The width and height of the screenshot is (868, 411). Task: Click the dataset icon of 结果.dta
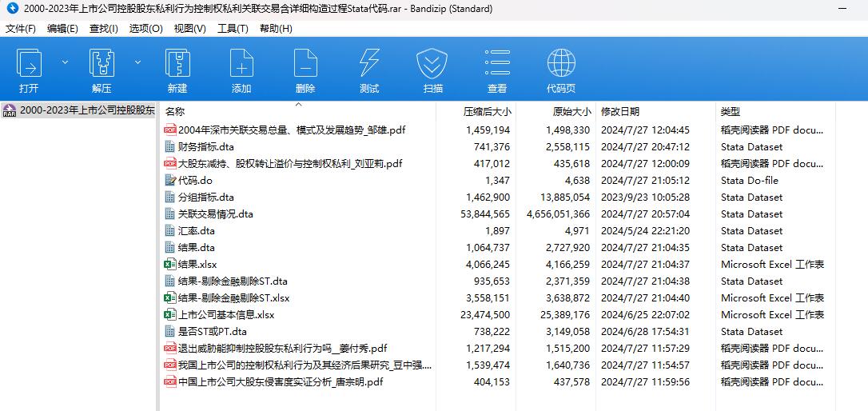point(170,248)
